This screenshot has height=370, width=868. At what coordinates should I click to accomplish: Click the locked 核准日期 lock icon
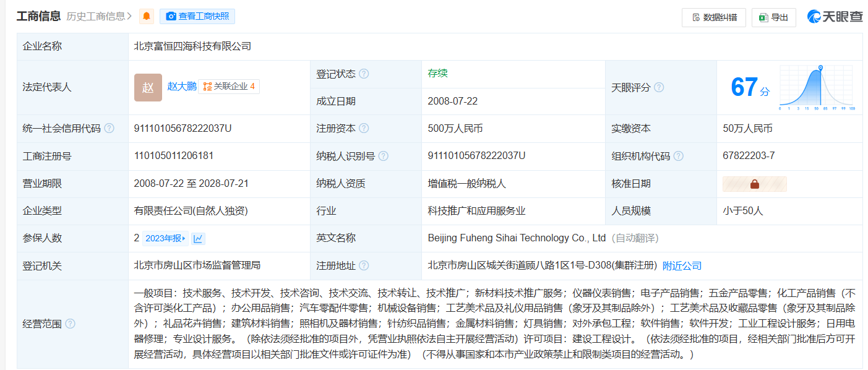[754, 184]
